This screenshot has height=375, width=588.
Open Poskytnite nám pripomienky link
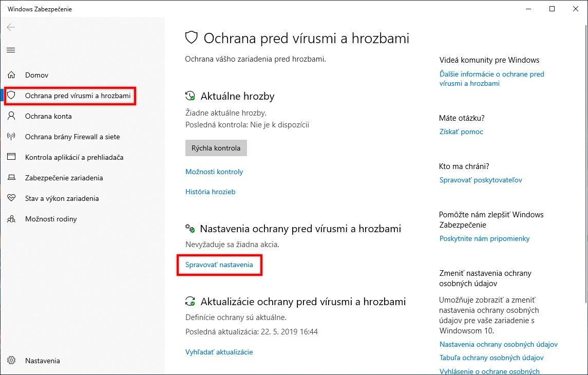click(x=484, y=238)
